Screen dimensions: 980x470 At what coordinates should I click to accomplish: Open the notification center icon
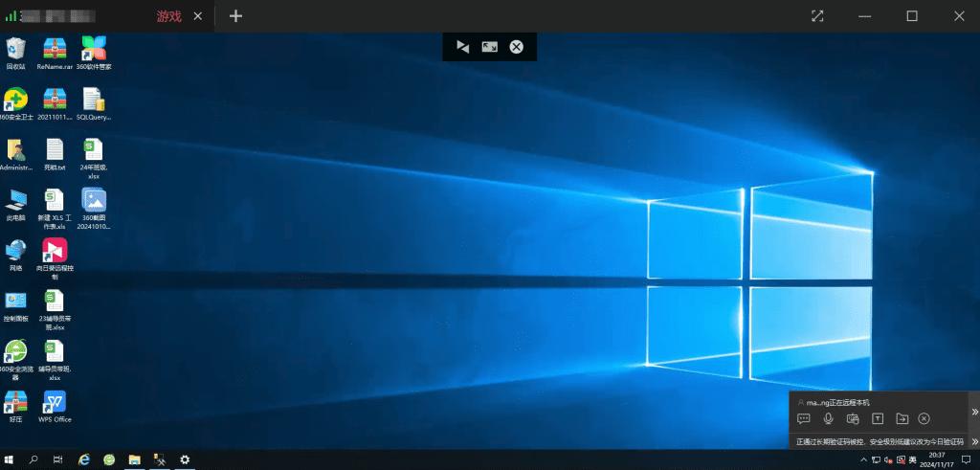[x=966, y=460]
